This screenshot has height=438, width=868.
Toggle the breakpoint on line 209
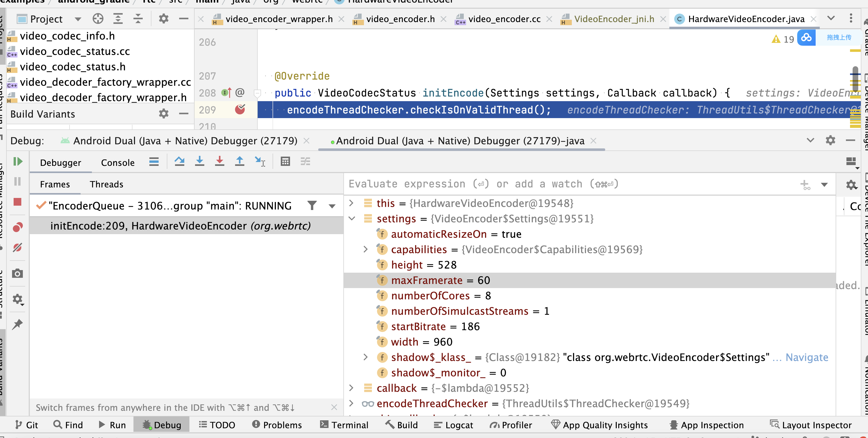coord(240,109)
